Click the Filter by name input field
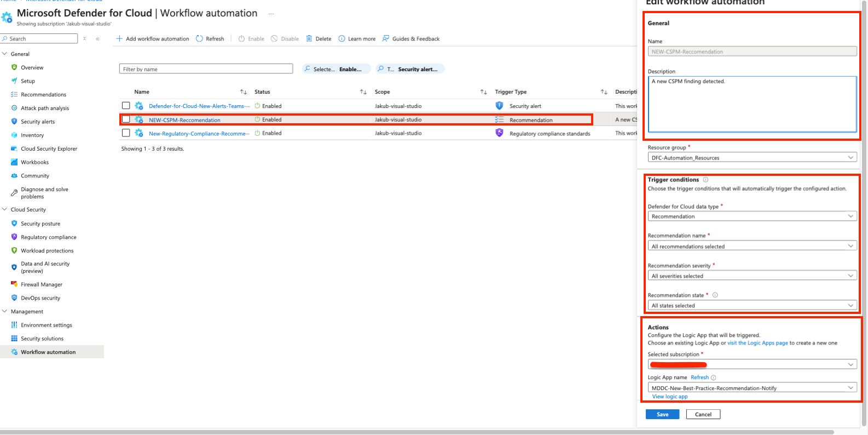This screenshot has height=435, width=868. pos(206,69)
